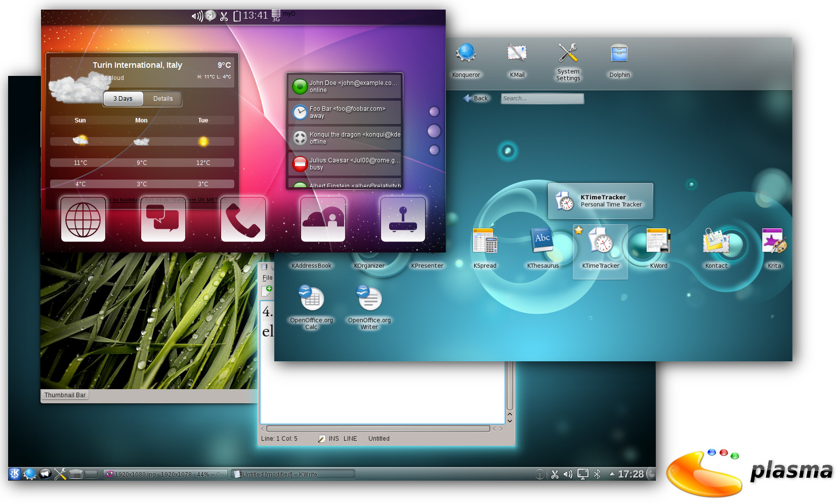The height and width of the screenshot is (504, 836).
Task: Switch to Untitled KWrite taskbar entry
Action: pyautogui.click(x=294, y=474)
